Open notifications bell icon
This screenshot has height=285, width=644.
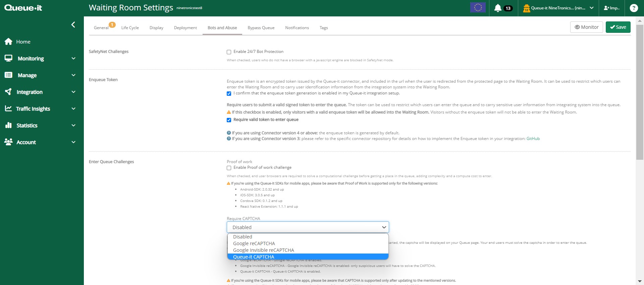tap(498, 8)
